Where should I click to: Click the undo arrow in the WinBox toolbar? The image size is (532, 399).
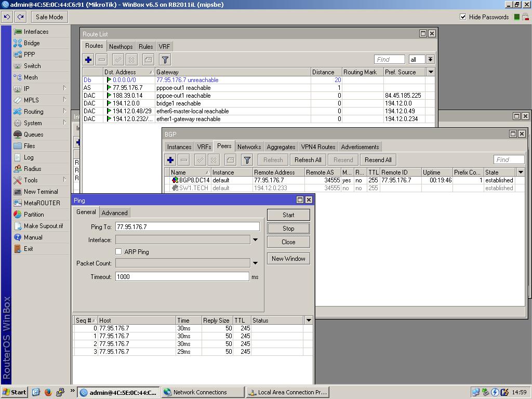pyautogui.click(x=7, y=17)
